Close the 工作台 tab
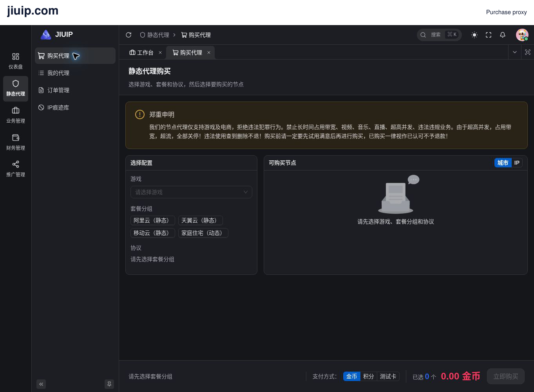Viewport: 534px width, 392px height. coord(160,53)
